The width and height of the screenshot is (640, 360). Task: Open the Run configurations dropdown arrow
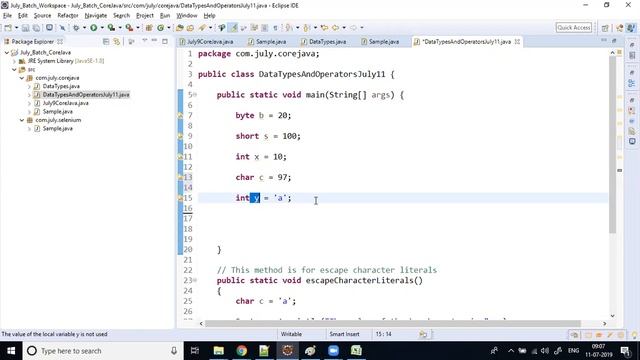(102, 28)
